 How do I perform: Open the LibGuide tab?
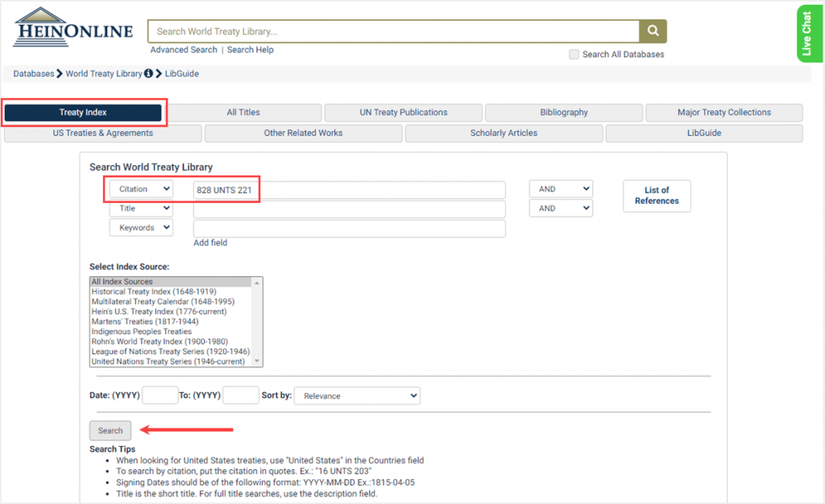pyautogui.click(x=704, y=133)
